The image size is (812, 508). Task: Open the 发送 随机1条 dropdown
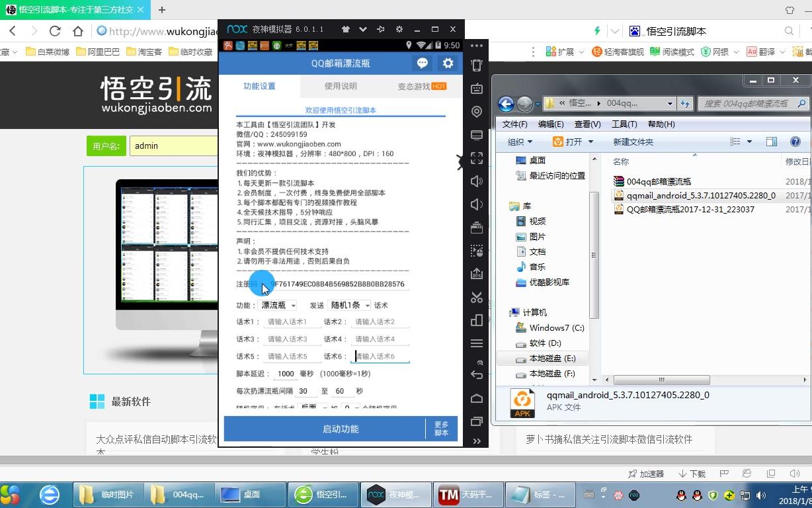coord(348,305)
